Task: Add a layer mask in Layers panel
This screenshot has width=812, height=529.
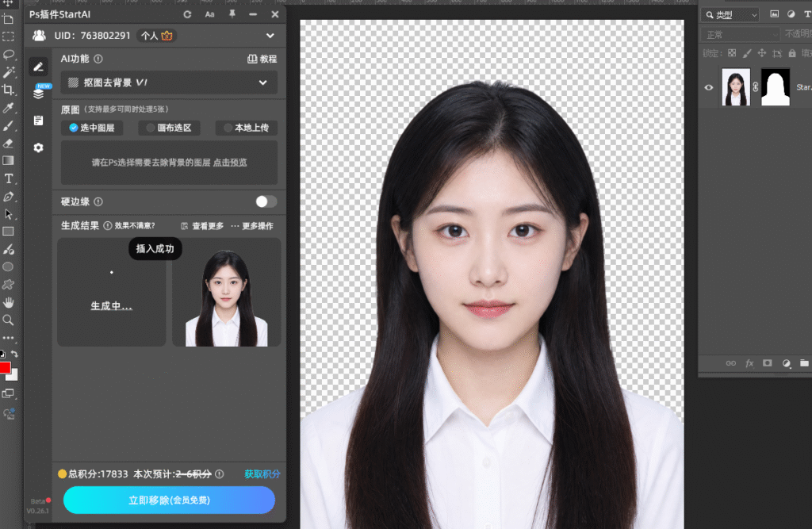Action: 768,363
